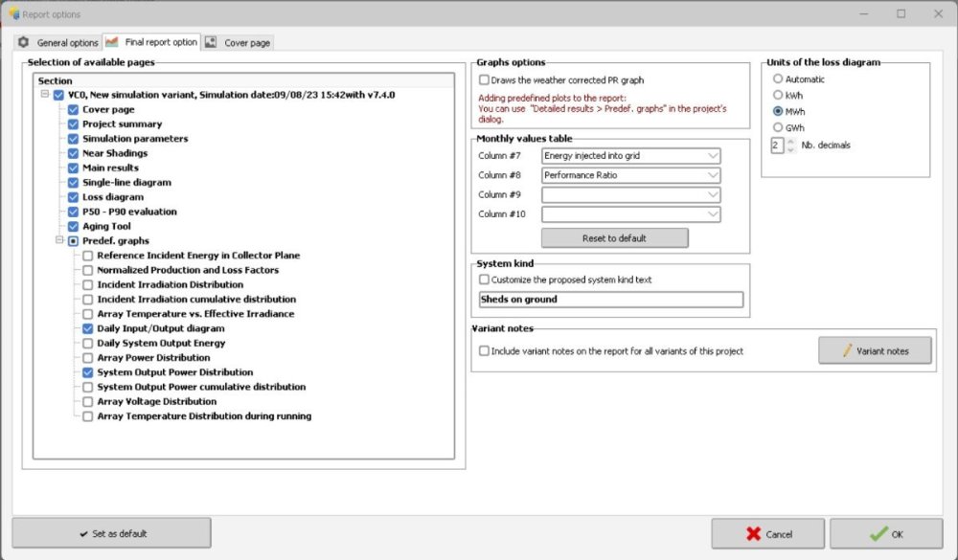The width and height of the screenshot is (958, 560).
Task: Click the Sheds on ground text field
Action: [x=610, y=300]
